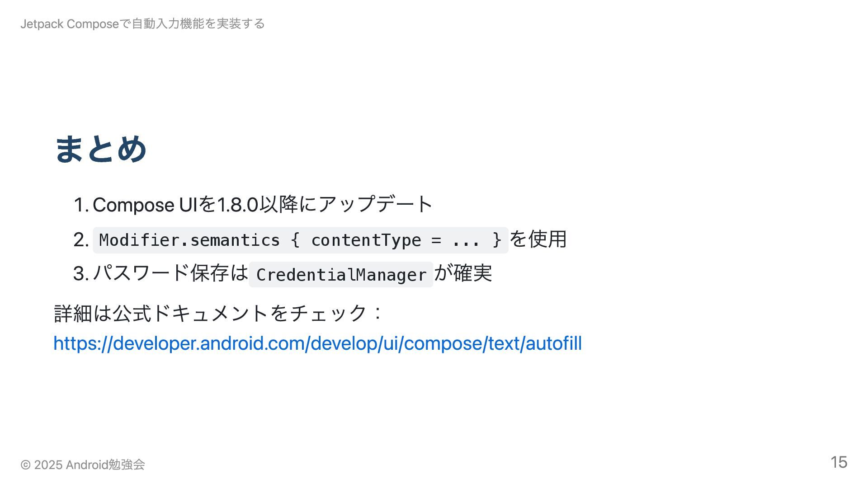Click the © 2025 Android勉強会 footer
The height and width of the screenshot is (488, 868).
tap(83, 465)
